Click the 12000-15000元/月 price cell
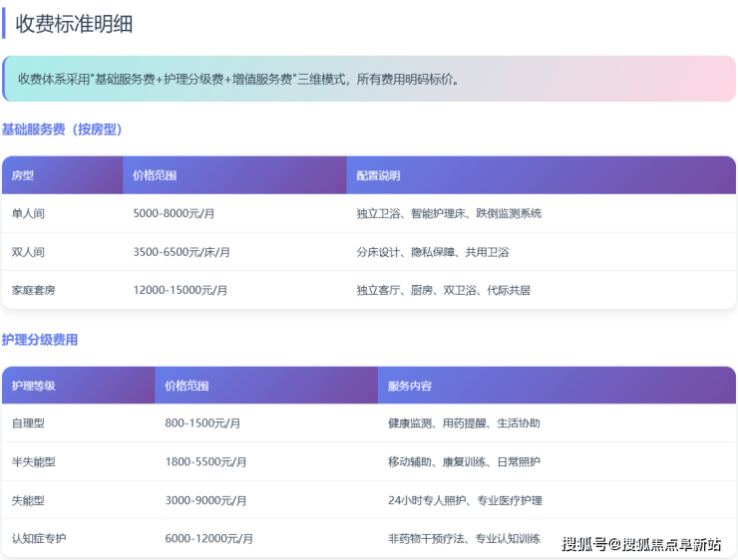738x560 pixels. (x=181, y=290)
